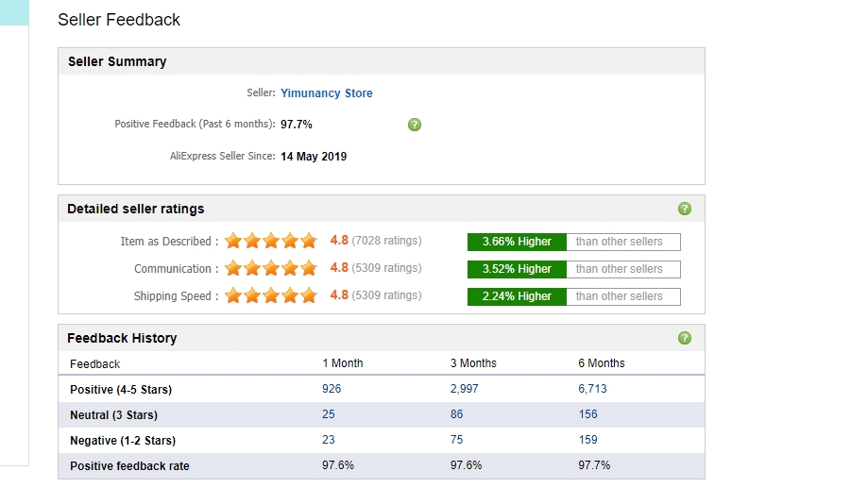This screenshot has height=488, width=868.
Task: Select 6 Months negative feedback count 159
Action: (588, 440)
